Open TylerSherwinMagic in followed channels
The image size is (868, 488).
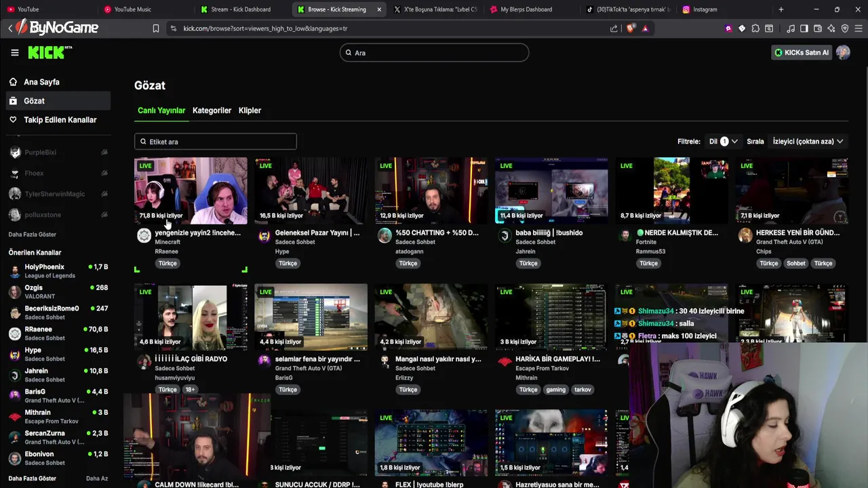coord(58,194)
